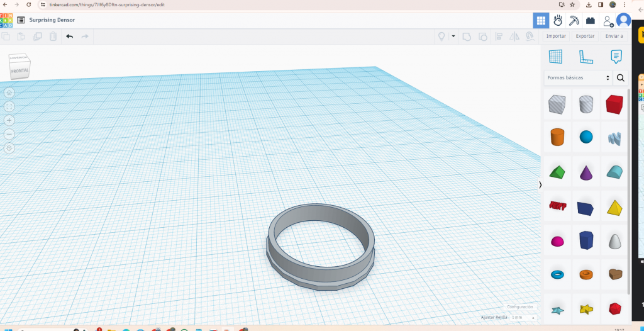Pick the red box shape
Screen dimensions: 644x331
point(614,104)
